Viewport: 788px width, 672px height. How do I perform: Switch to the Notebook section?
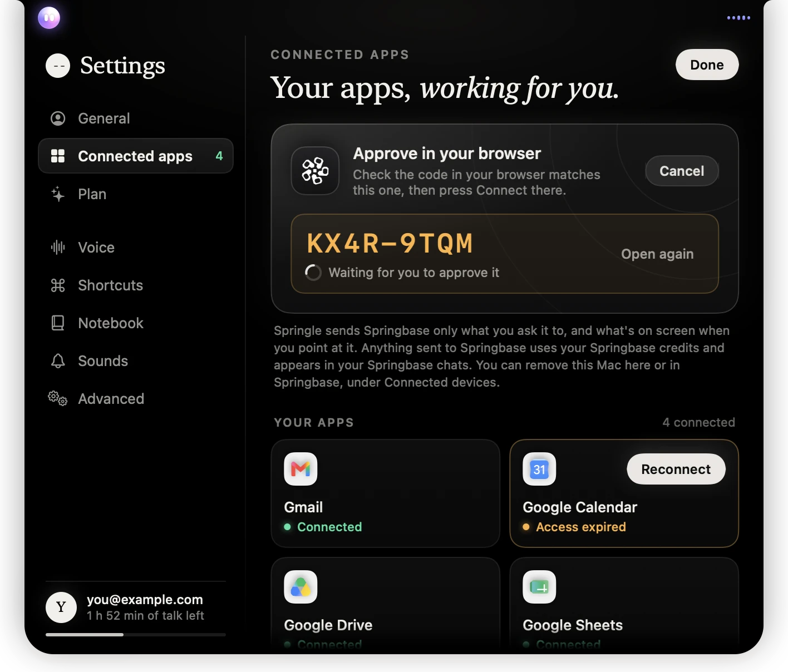(136, 323)
